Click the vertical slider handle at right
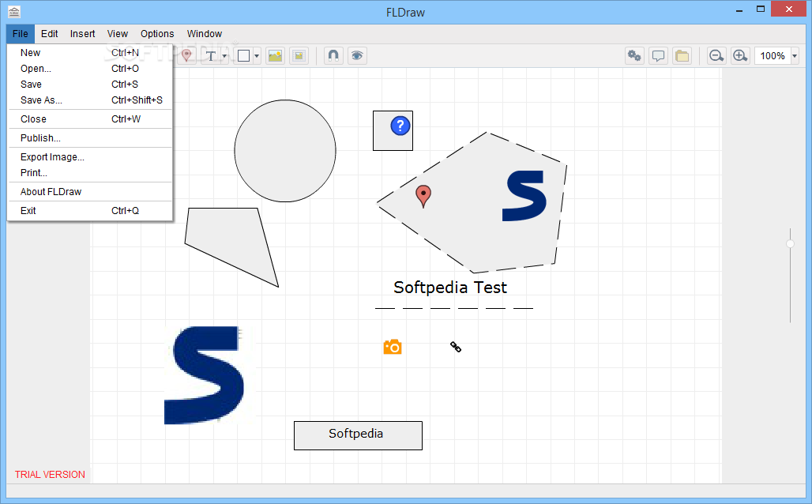The height and width of the screenshot is (504, 812). [x=790, y=243]
